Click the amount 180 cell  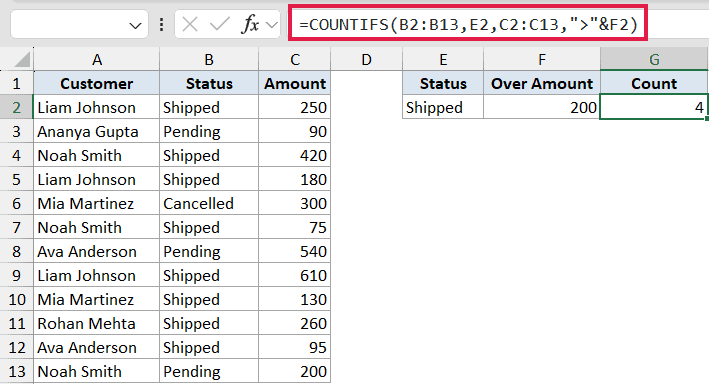pos(295,179)
